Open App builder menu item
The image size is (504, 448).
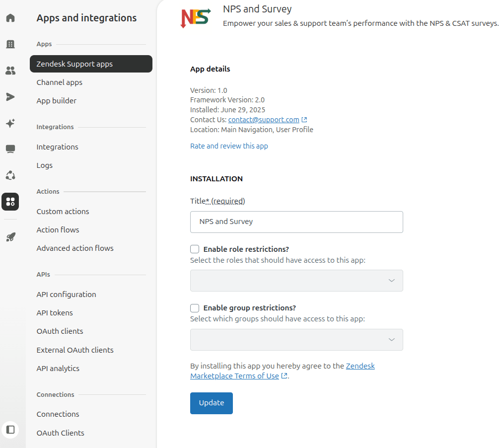pos(57,101)
